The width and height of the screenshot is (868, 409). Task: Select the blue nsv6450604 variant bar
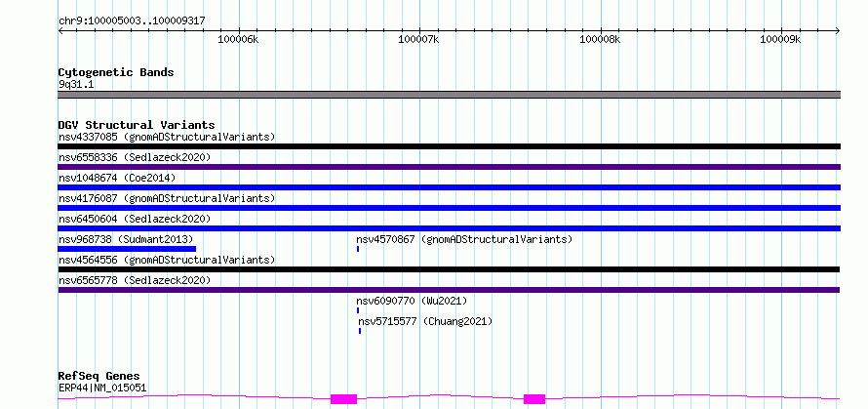click(x=449, y=228)
